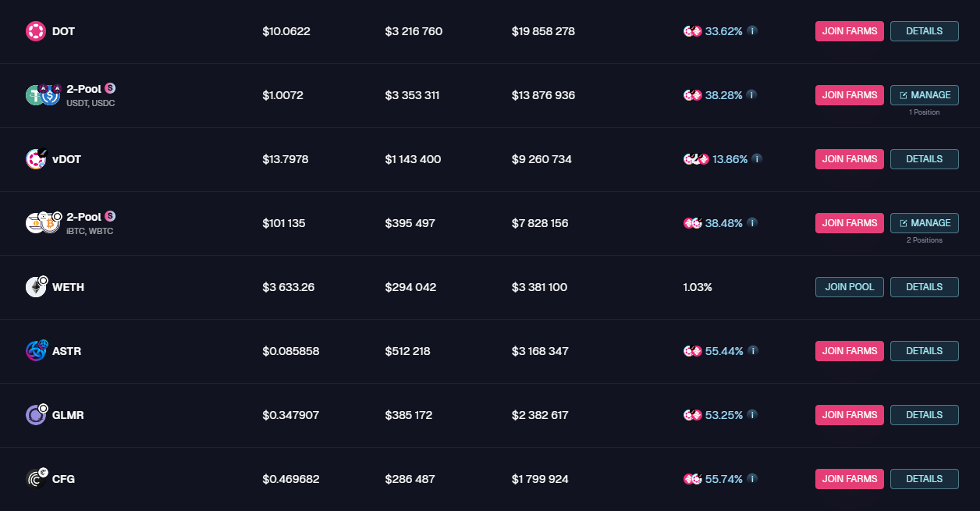This screenshot has width=980, height=511.
Task: Click the 55.74% farm APR for CFG
Action: tap(723, 479)
